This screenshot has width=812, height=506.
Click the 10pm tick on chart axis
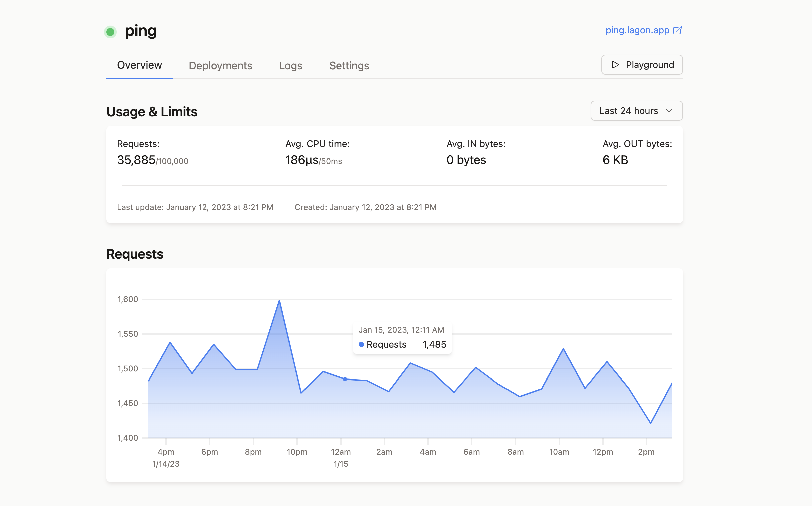(297, 452)
